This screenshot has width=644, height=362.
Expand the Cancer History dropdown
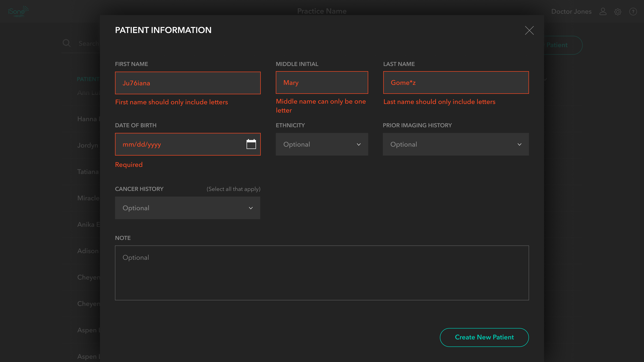coord(188,208)
